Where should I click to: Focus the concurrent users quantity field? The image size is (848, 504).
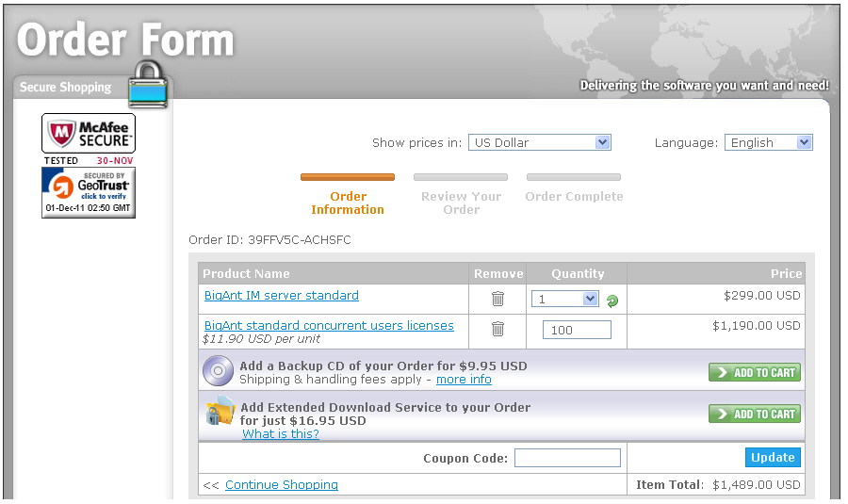577,330
